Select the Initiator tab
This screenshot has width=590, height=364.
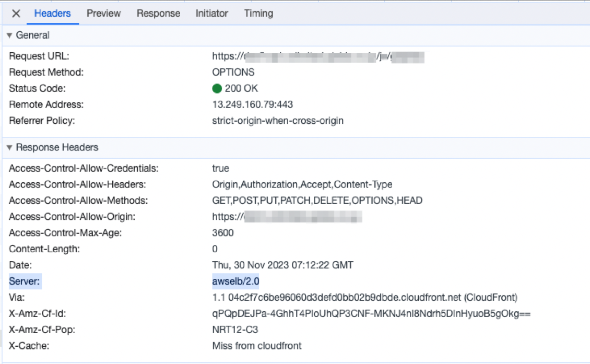(212, 14)
